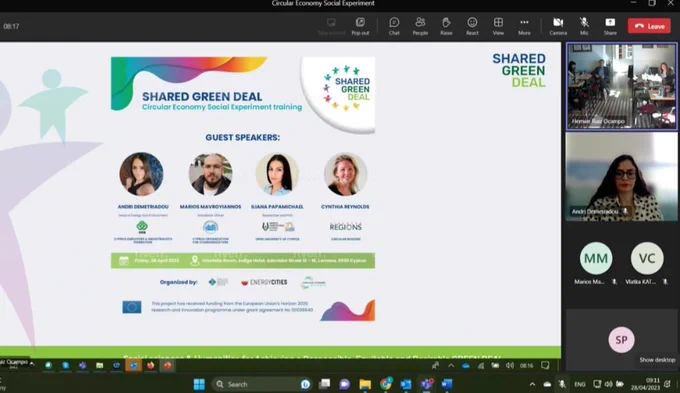The height and width of the screenshot is (393, 680).
Task: Open Bing chat icon in search box
Action: [x=305, y=384]
